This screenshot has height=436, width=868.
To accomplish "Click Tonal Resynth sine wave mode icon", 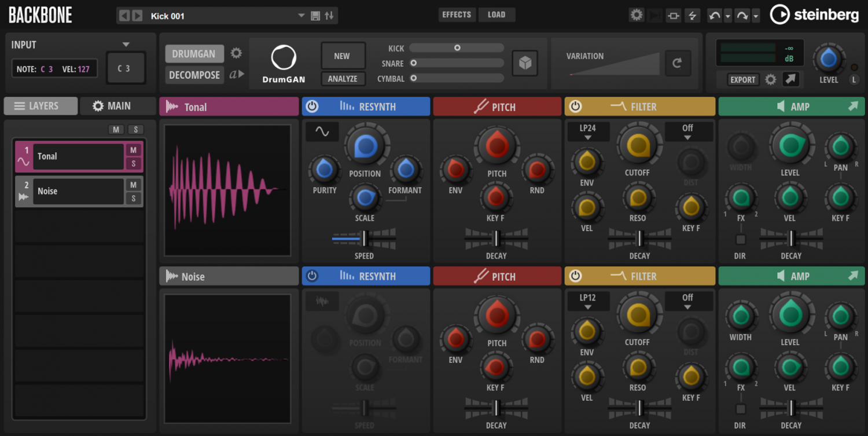I will (x=322, y=132).
